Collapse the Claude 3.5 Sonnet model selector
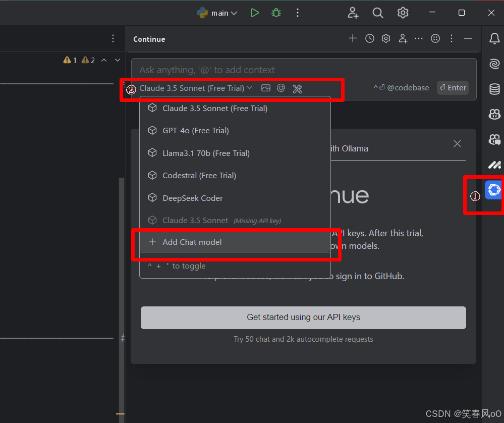 pyautogui.click(x=196, y=88)
